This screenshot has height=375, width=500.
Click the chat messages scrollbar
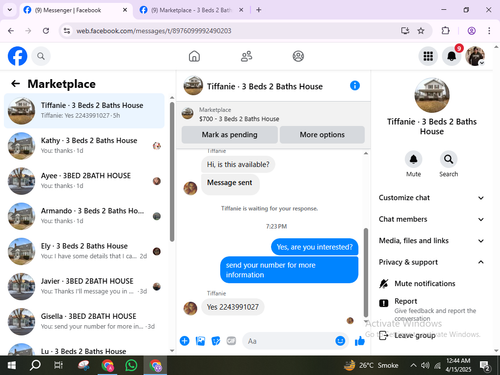[366, 273]
